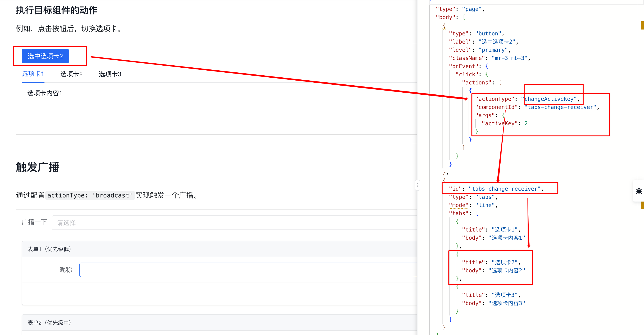
Task: Click the 广播一下 button
Action: pyautogui.click(x=35, y=222)
